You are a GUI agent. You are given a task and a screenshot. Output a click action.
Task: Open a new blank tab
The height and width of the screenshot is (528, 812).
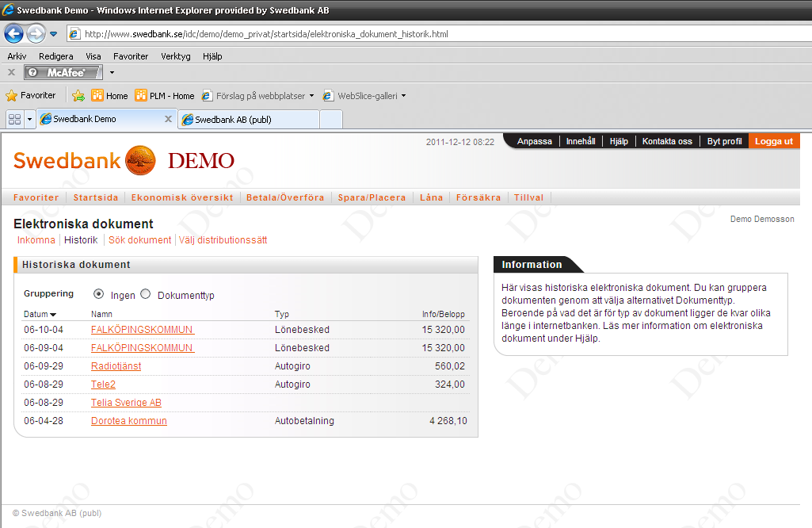(331, 120)
